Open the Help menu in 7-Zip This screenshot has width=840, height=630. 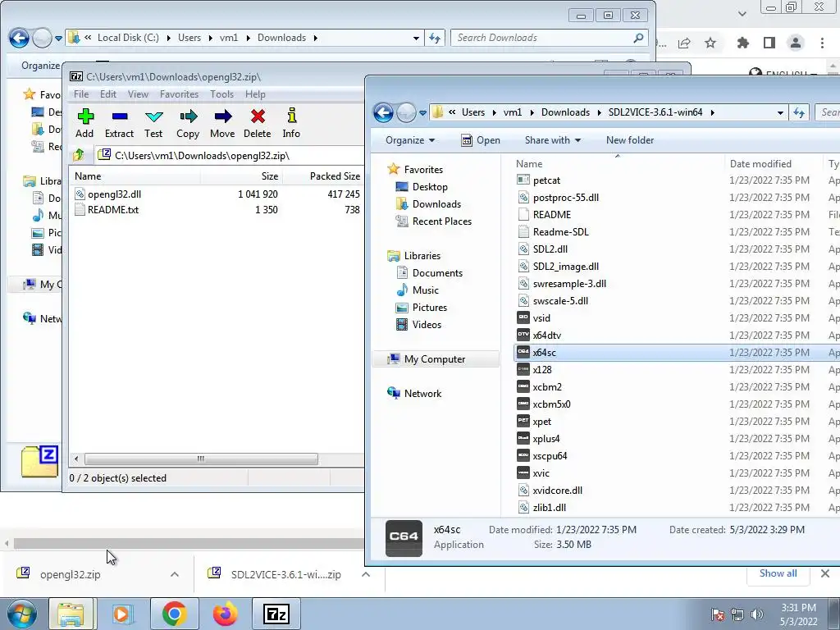pos(255,94)
